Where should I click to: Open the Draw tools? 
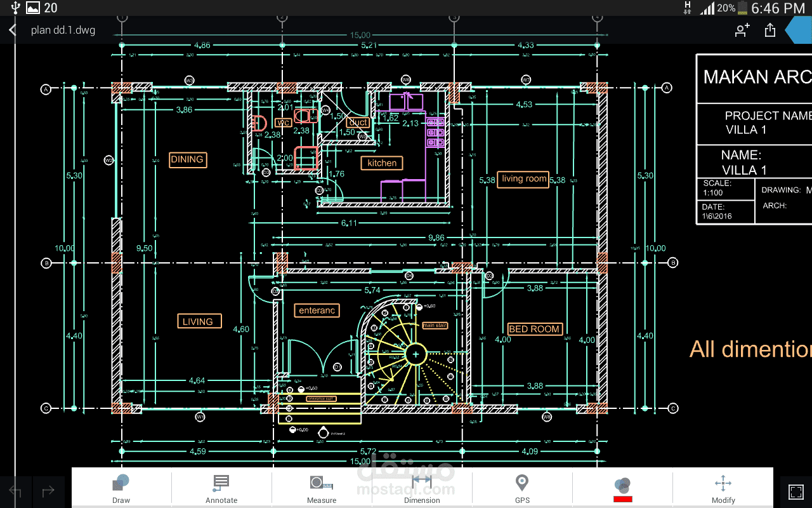[121, 489]
